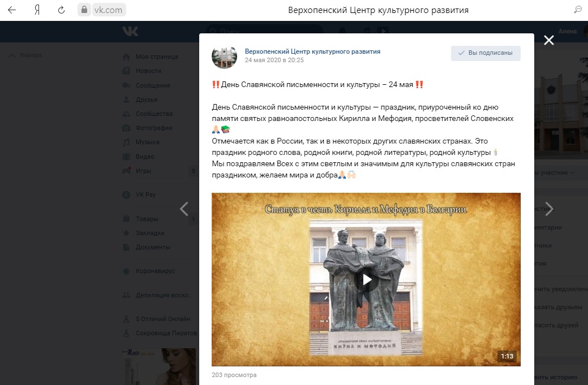Image resolution: width=588 pixels, height=385 pixels.
Task: Expand the участник membership dropdown
Action: click(x=554, y=172)
